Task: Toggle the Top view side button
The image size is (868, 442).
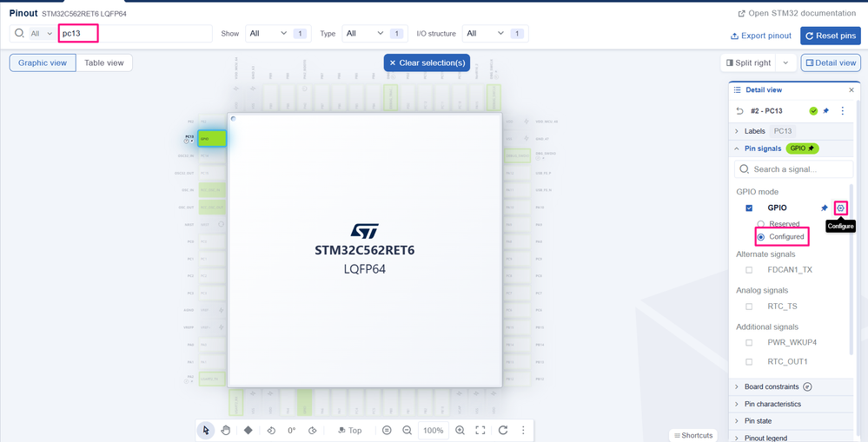Action: 350,431
